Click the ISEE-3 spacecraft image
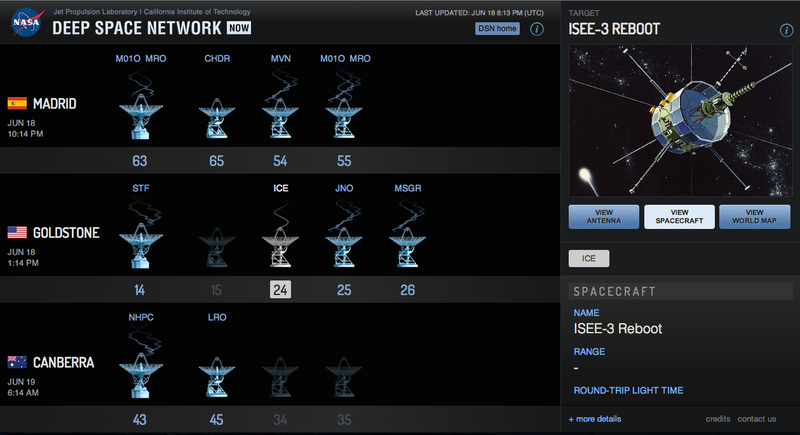The height and width of the screenshot is (435, 800). (680, 121)
